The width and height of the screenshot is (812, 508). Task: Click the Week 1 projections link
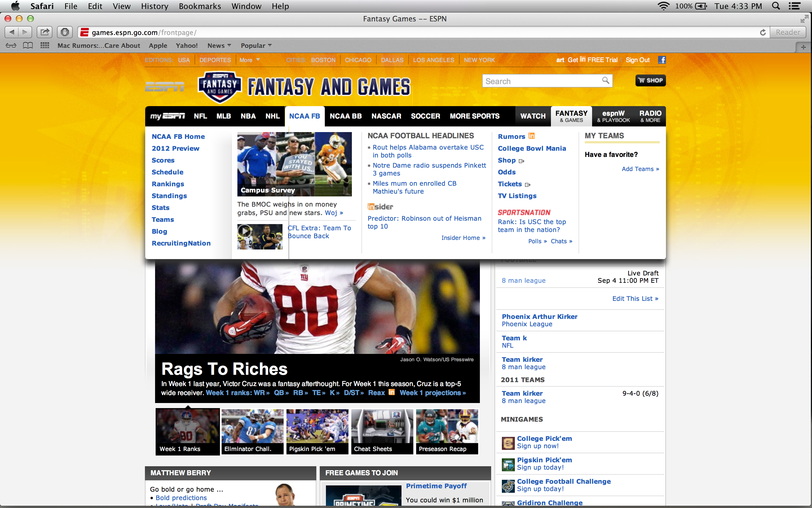[433, 393]
